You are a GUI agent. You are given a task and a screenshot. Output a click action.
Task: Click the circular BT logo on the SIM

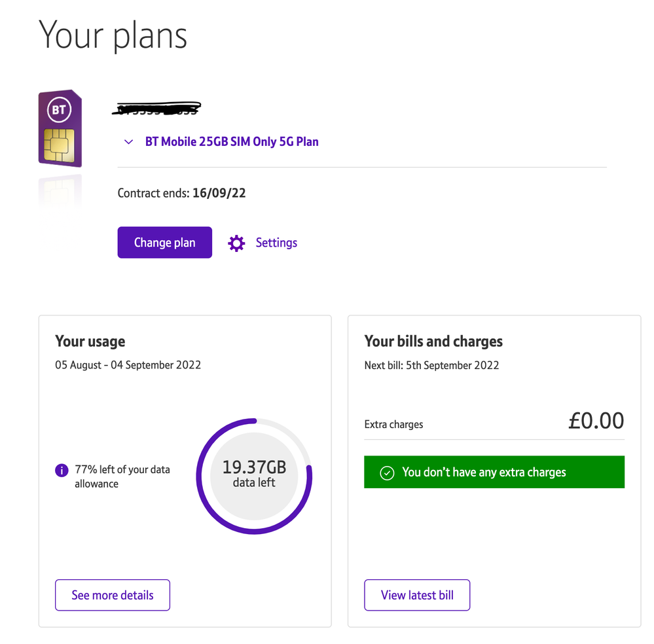[59, 110]
